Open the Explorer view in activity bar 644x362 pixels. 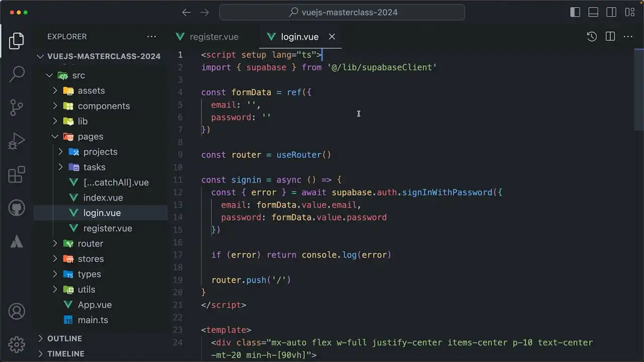17,41
